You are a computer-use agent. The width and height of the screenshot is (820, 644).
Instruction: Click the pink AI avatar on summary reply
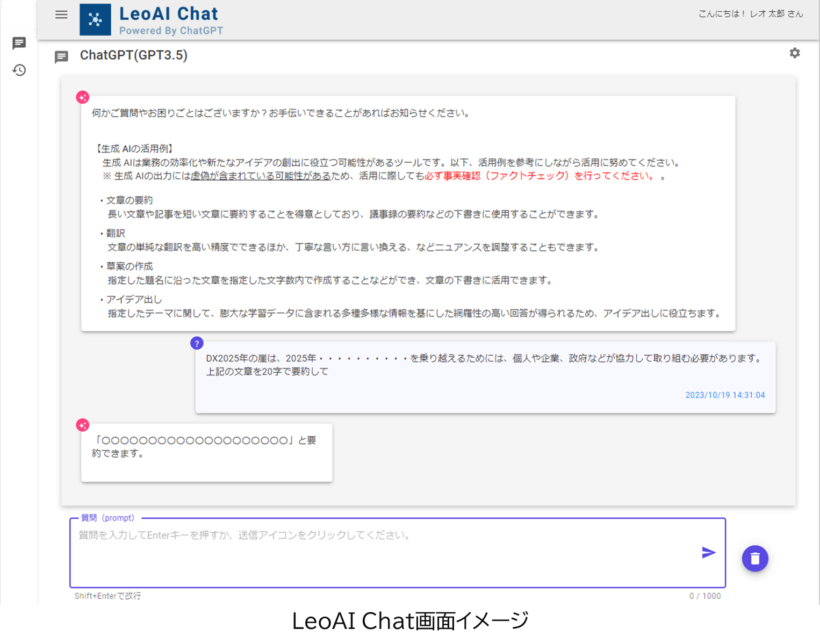click(x=83, y=425)
